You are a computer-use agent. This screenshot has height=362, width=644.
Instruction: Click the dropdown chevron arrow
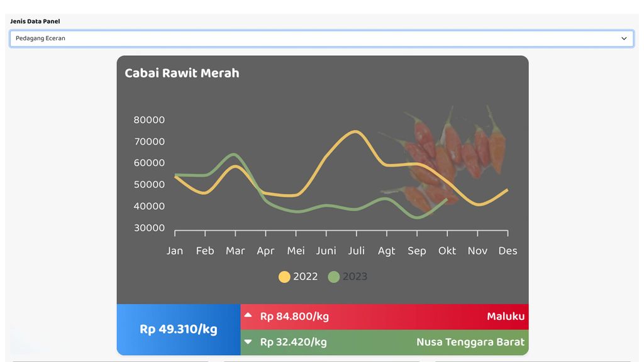tap(624, 38)
